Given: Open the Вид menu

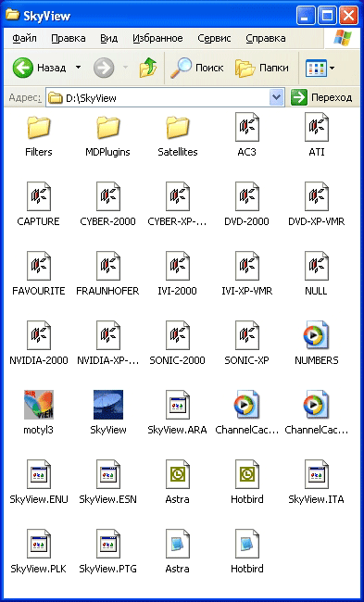Looking at the screenshot, I should point(108,38).
